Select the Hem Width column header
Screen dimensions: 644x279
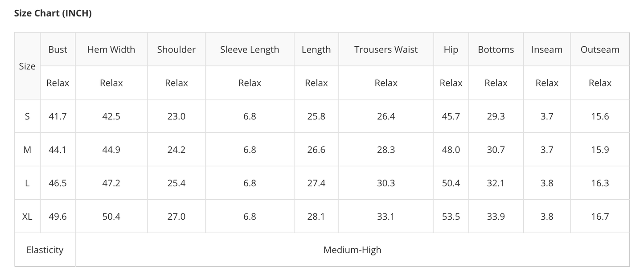pos(111,49)
